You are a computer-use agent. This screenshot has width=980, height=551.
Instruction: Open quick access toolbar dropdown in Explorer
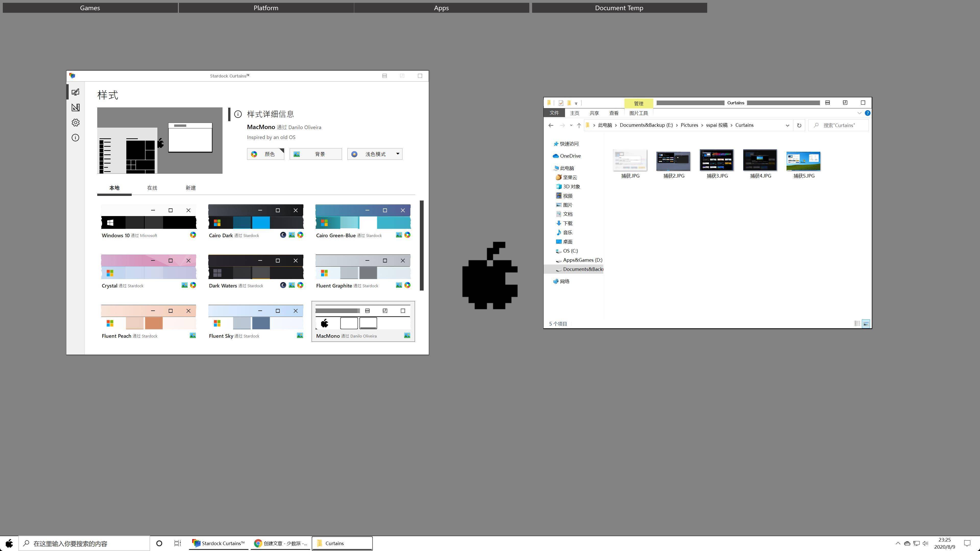pyautogui.click(x=576, y=103)
